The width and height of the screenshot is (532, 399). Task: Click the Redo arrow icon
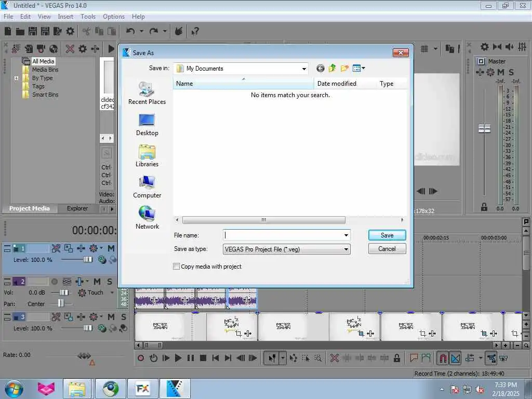(154, 31)
